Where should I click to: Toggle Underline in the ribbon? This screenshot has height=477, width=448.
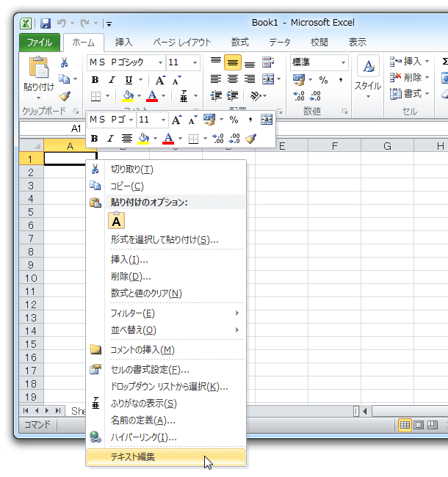tap(129, 80)
